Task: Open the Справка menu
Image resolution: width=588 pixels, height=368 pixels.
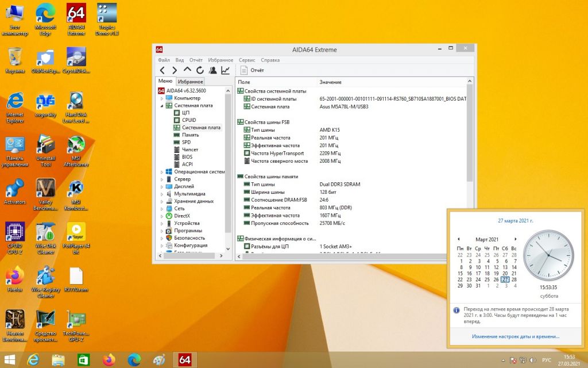Action: [x=270, y=60]
